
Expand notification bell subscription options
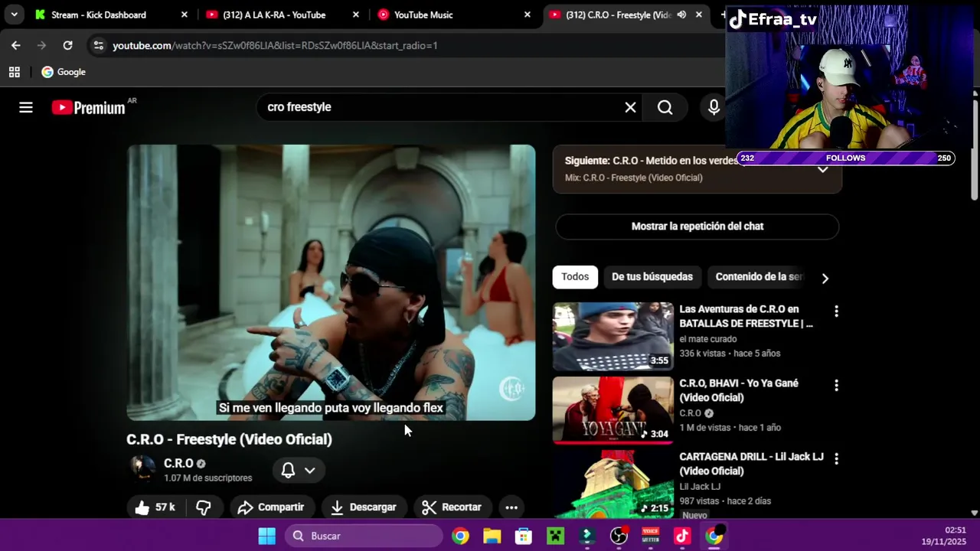[x=299, y=471]
